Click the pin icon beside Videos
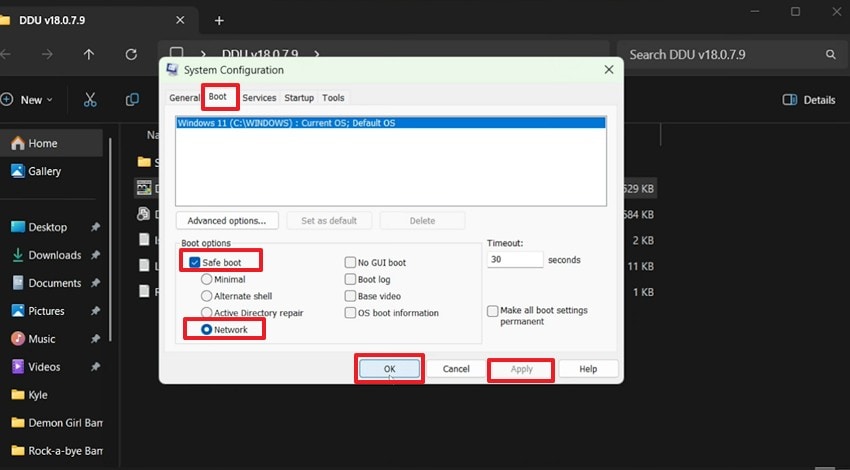 click(x=95, y=367)
